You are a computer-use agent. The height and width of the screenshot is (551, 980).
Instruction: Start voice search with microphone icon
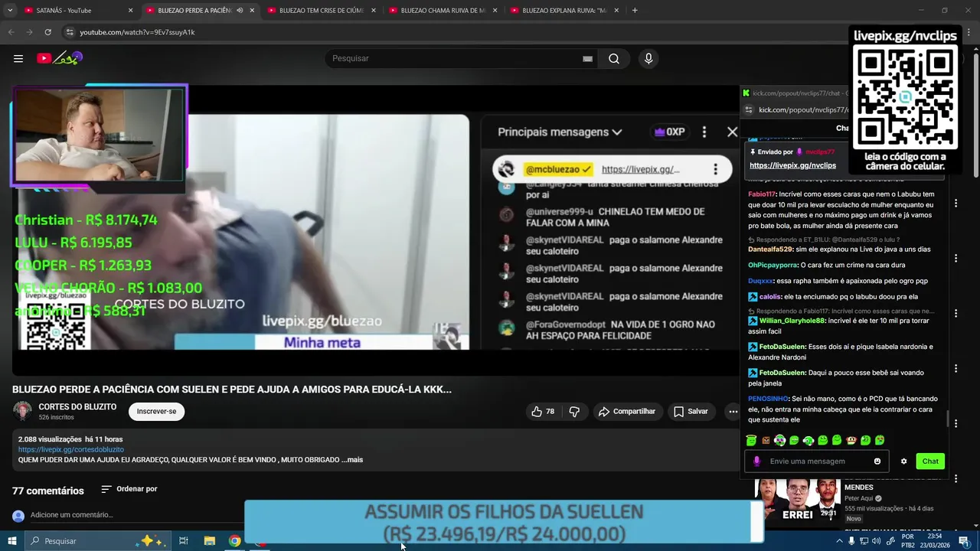(x=648, y=58)
